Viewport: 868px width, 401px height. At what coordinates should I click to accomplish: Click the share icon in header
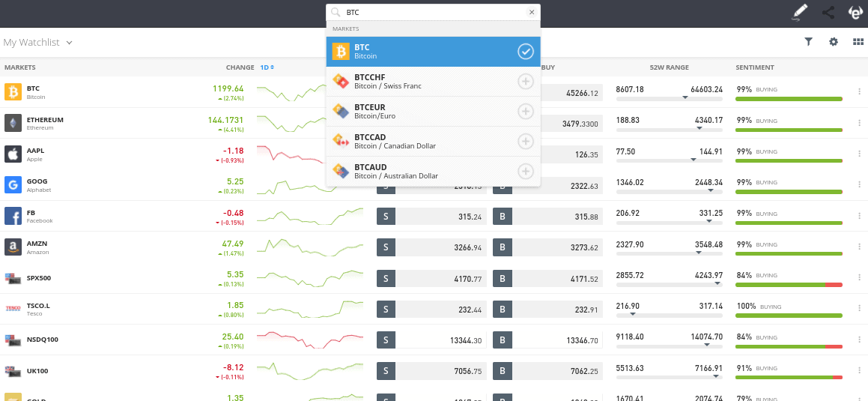[828, 12]
